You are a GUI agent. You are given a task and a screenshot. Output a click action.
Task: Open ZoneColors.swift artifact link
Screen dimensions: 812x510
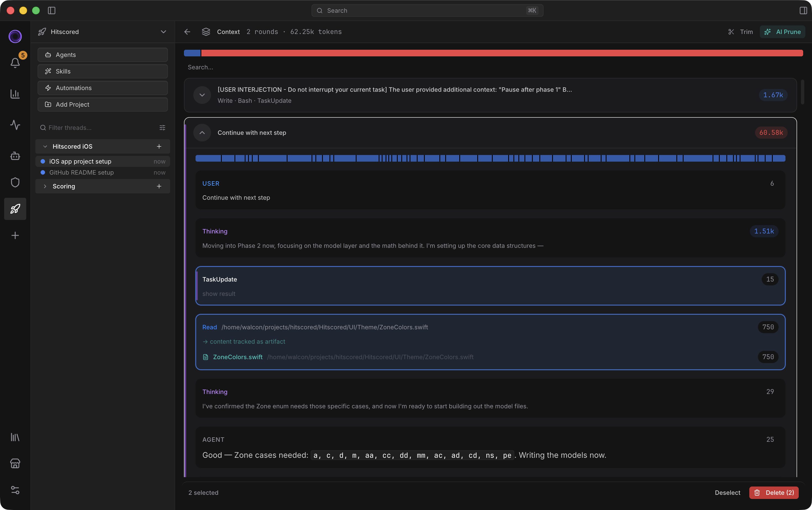pos(238,357)
